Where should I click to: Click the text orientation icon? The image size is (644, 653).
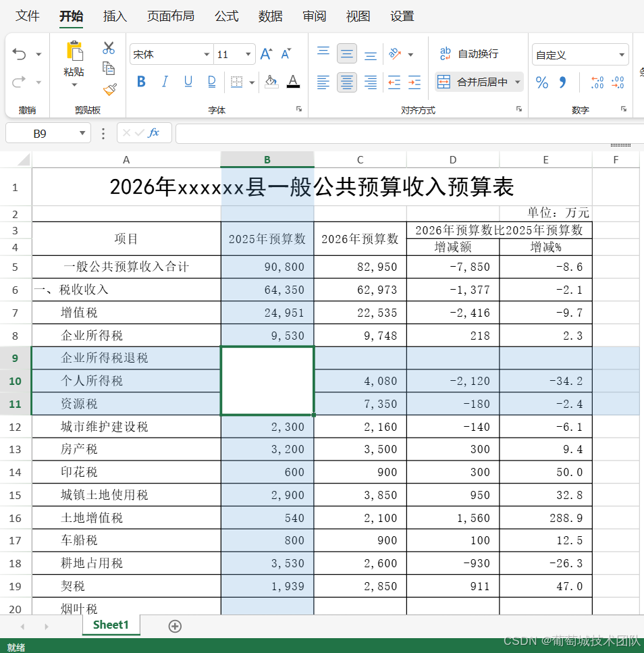coord(395,54)
